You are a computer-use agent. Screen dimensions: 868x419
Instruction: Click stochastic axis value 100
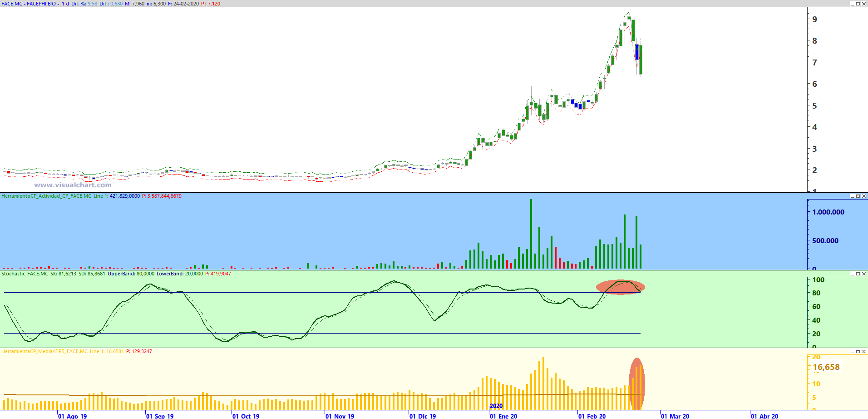818,280
